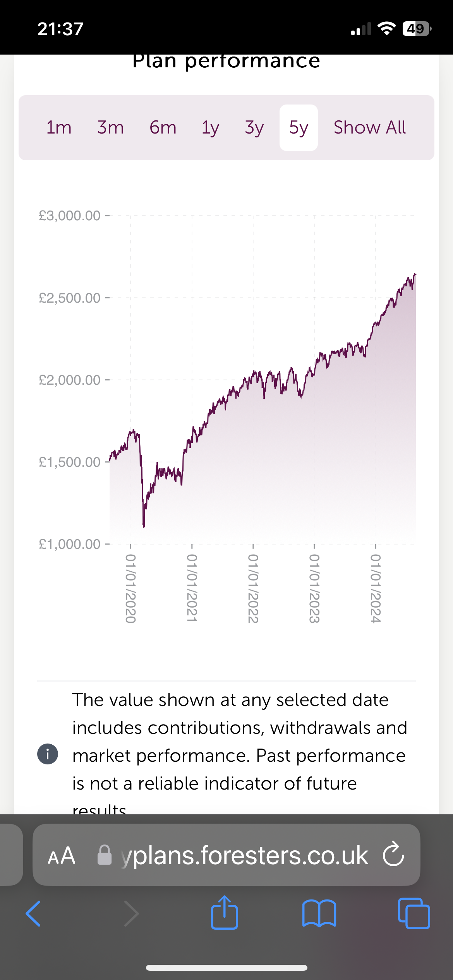This screenshot has height=980, width=453.
Task: Tap the 01/01/2022 axis date label
Action: [253, 588]
